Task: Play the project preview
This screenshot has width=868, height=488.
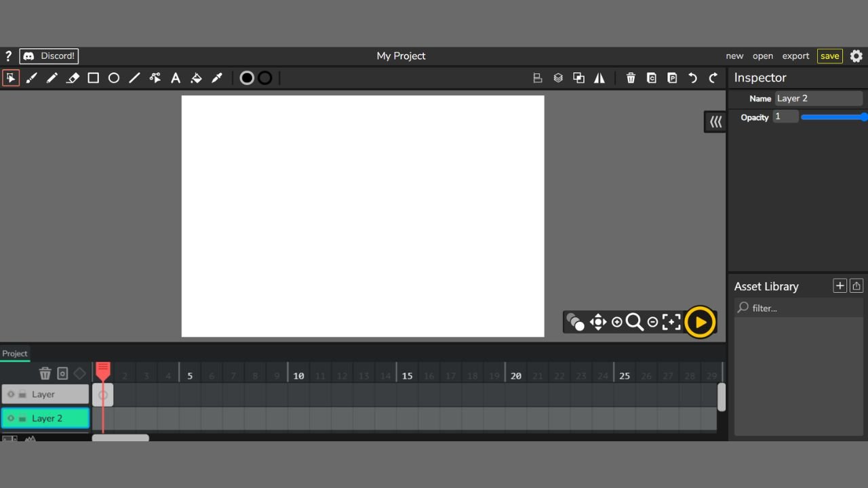Action: coord(700,322)
